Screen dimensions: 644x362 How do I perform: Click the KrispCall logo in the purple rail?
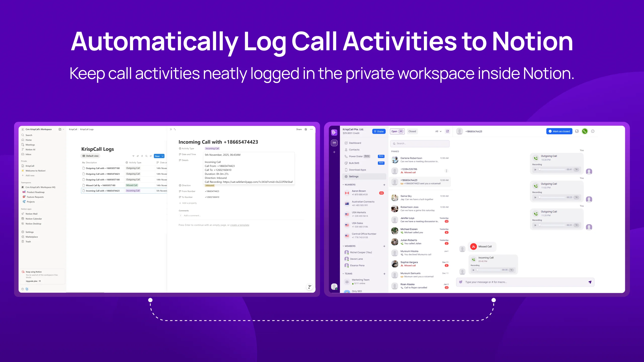[x=334, y=132]
